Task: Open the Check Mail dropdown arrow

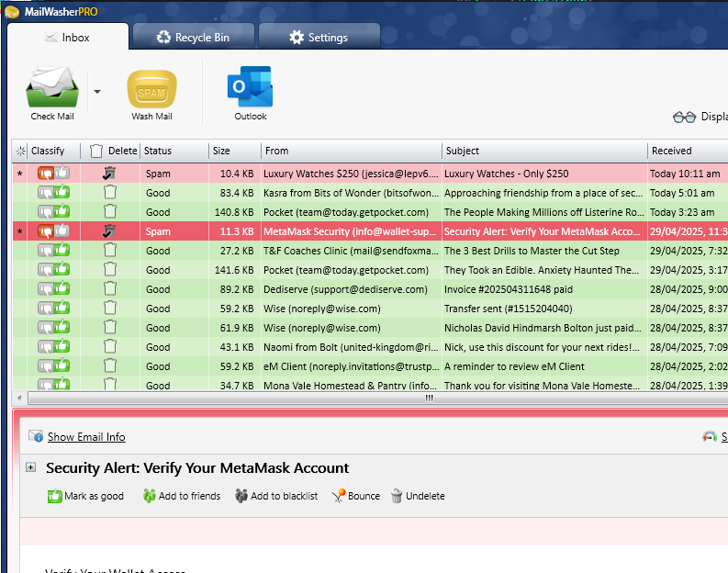Action: pyautogui.click(x=97, y=92)
